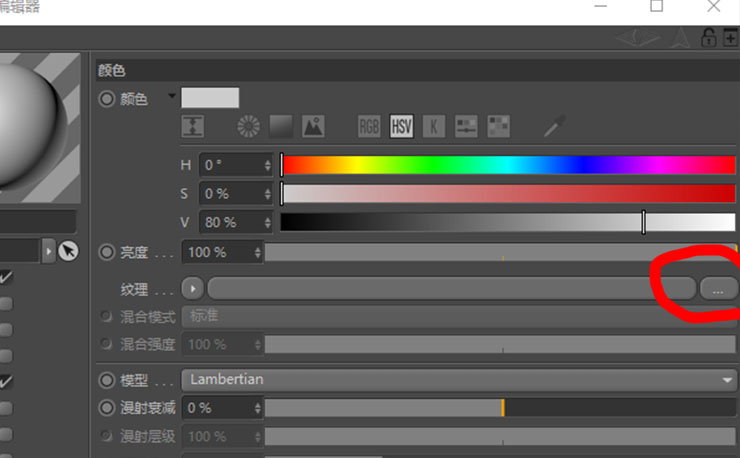Open the Lambertian model dropdown

(x=459, y=380)
